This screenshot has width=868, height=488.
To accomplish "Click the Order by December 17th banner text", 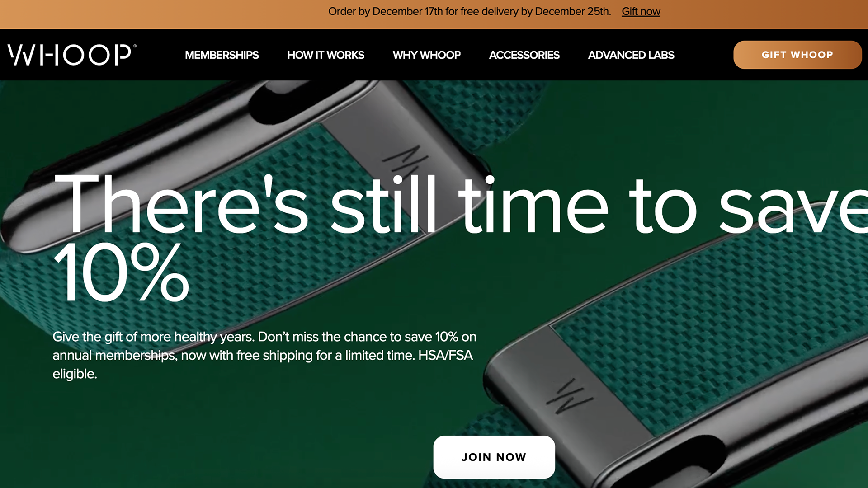I will [469, 11].
